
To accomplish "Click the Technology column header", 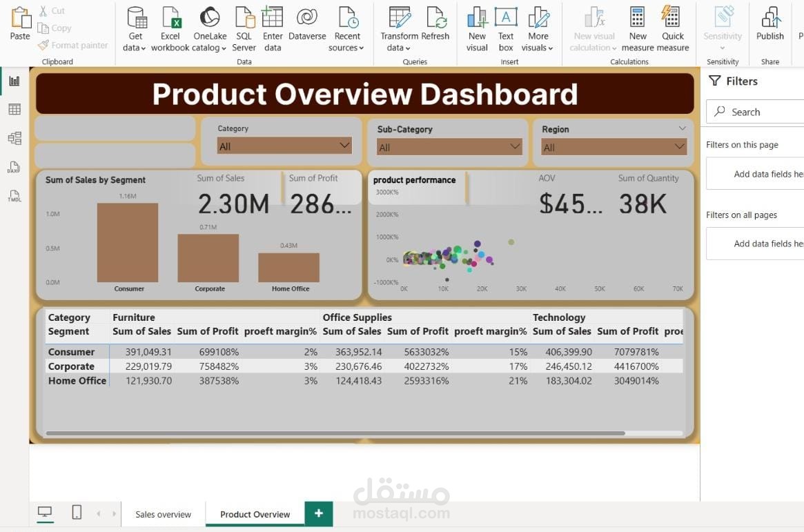I will pyautogui.click(x=559, y=317).
